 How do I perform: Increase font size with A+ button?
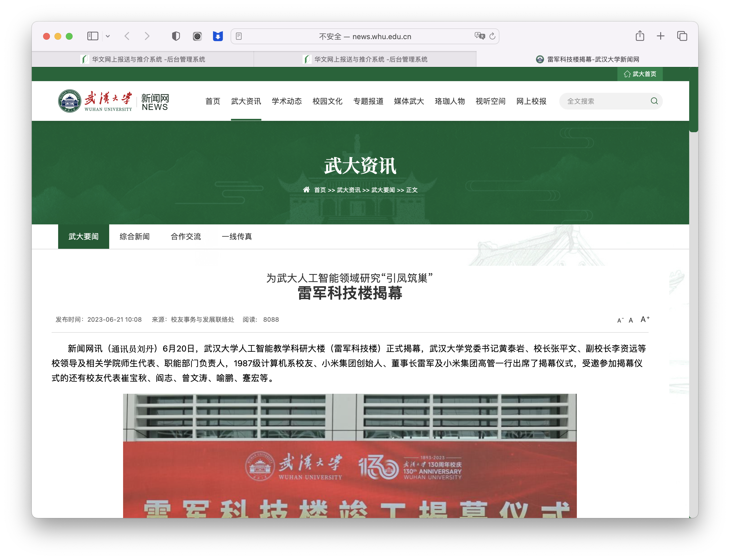[645, 319]
